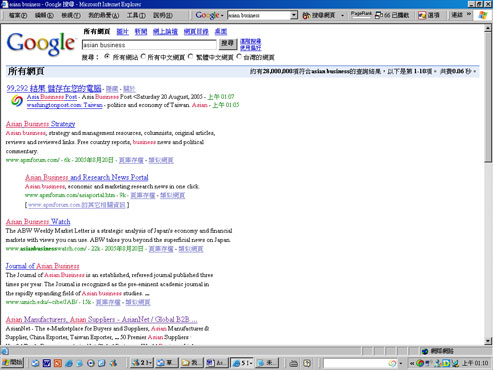Screen dimensions: 493x370
Task: Open the 檔案(F) menu
Action: pos(18,15)
